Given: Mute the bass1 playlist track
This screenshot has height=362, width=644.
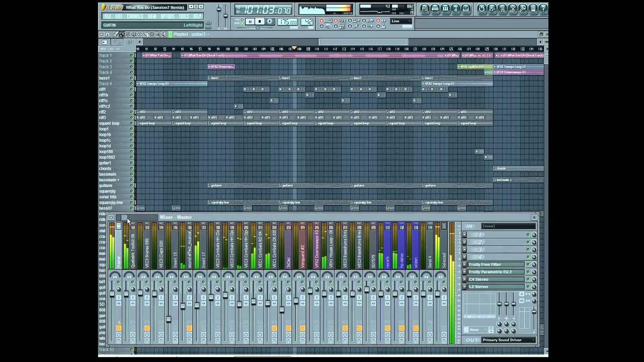Looking at the screenshot, I should (x=132, y=78).
